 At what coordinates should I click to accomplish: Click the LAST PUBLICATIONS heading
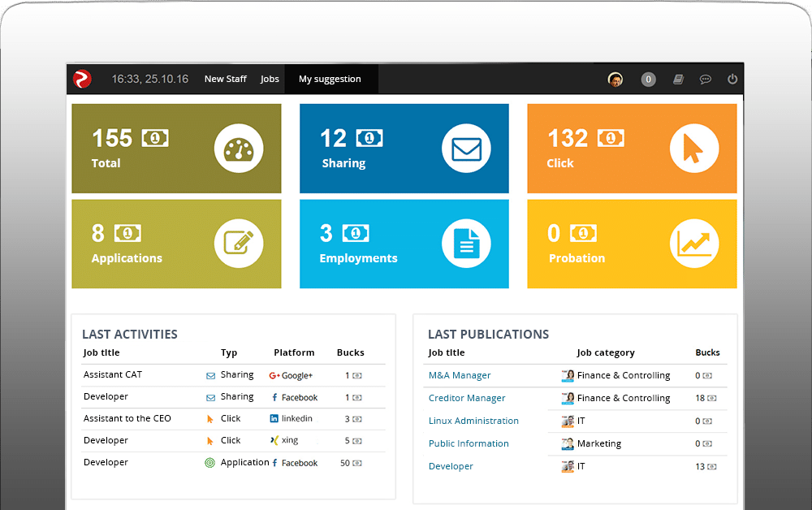[488, 335]
